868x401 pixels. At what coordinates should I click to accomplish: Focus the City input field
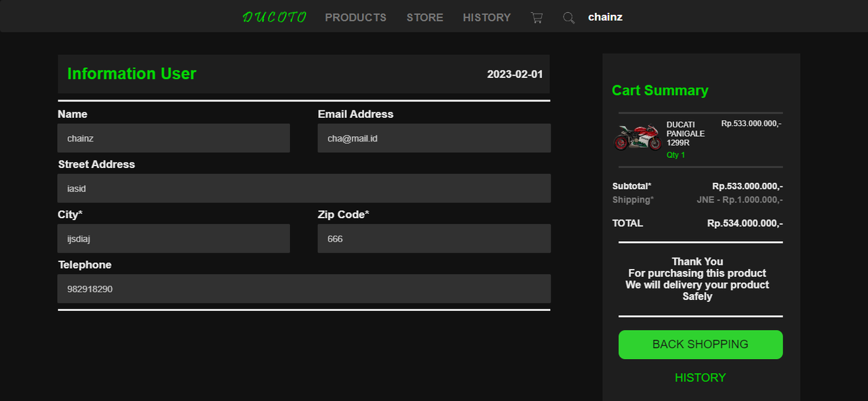[174, 238]
